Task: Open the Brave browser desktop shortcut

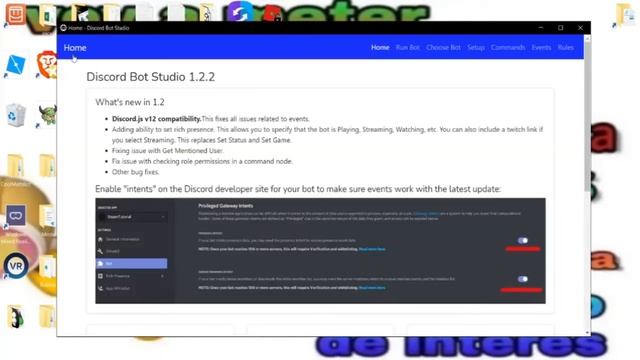Action: click(47, 64)
